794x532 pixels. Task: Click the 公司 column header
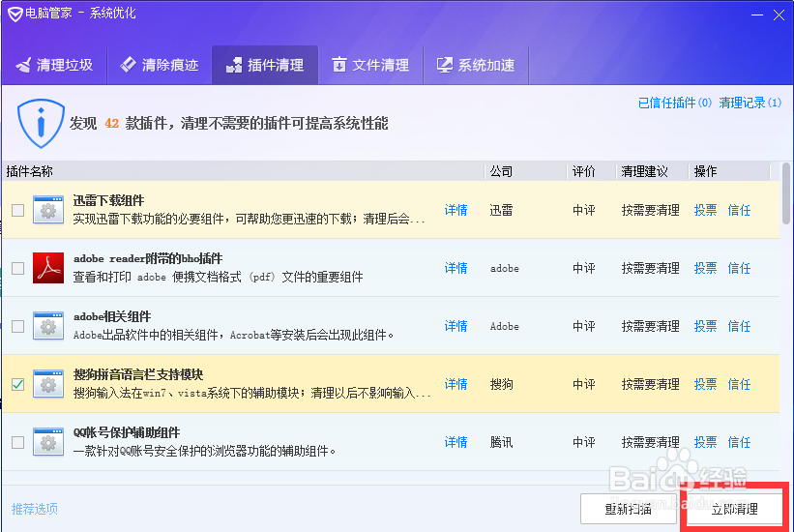coord(525,171)
